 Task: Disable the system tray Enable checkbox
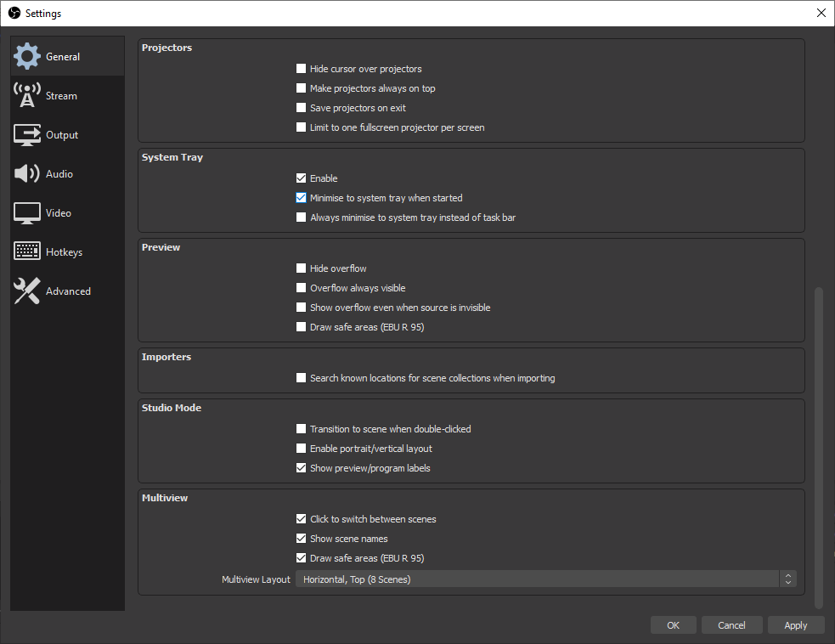click(301, 178)
